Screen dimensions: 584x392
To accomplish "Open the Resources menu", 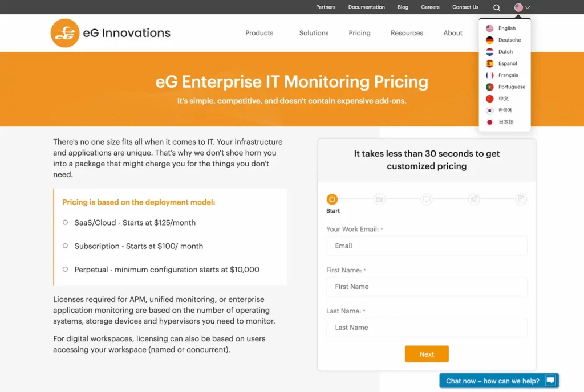I will point(407,33).
